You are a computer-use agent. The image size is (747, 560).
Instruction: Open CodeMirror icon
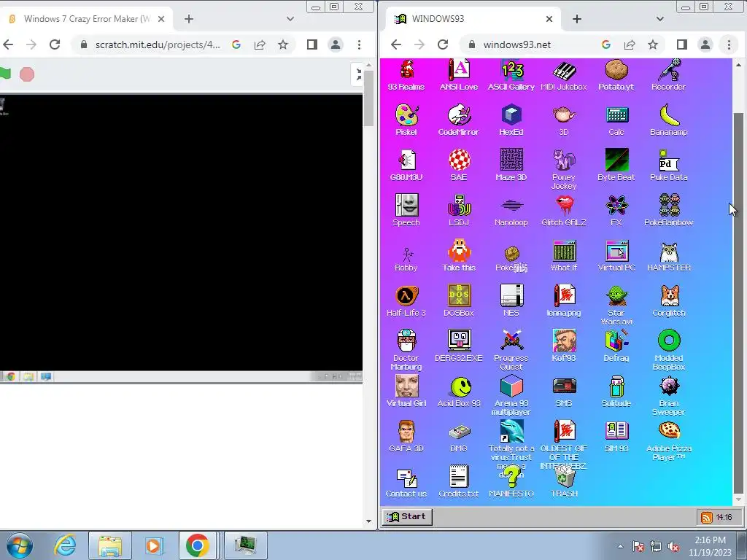(458, 120)
